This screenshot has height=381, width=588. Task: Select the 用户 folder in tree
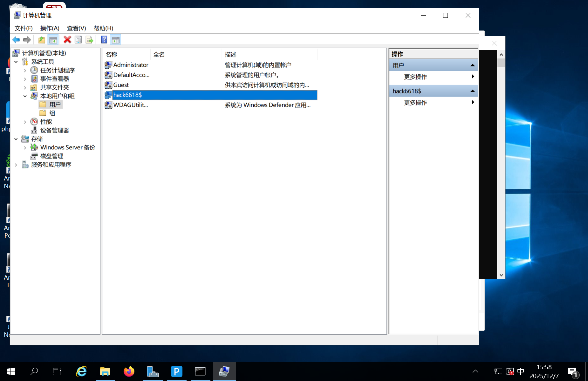click(55, 105)
